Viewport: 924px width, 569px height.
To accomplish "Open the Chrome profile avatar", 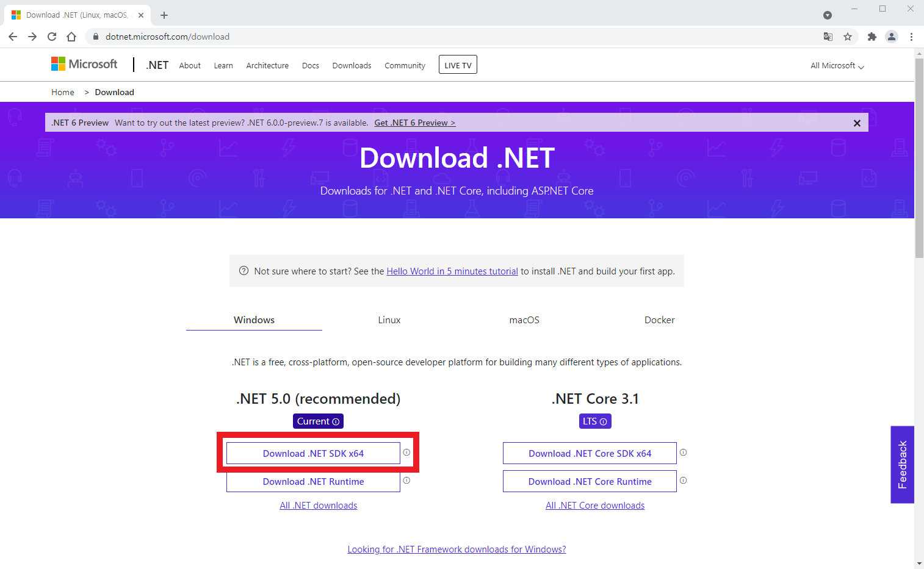I will click(x=892, y=37).
